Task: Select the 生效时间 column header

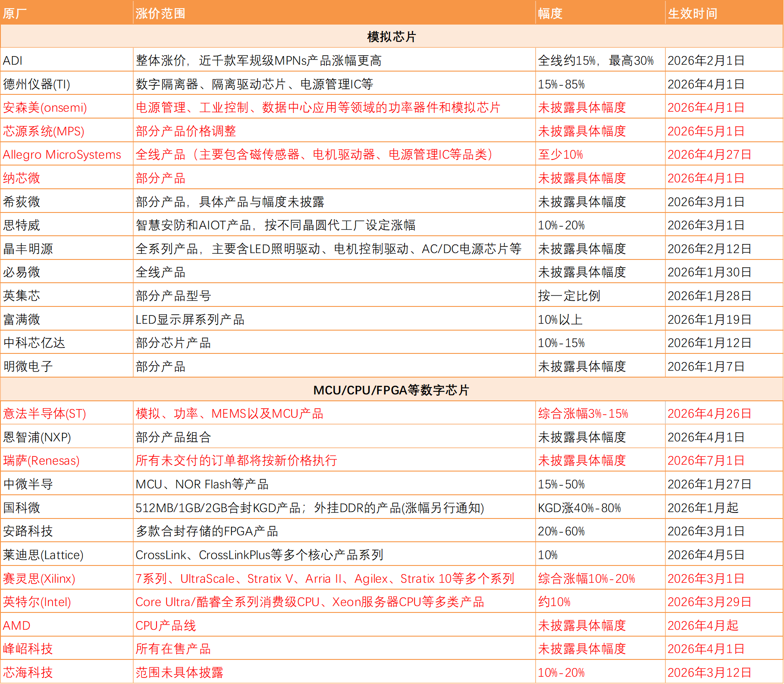Action: click(x=693, y=13)
